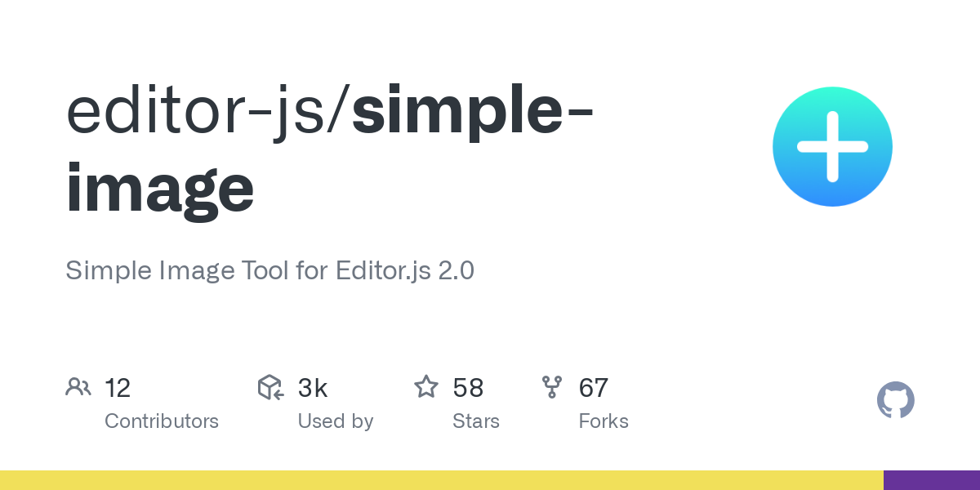Select the Simple Image Tool description text
This screenshot has width=980, height=490.
click(x=269, y=270)
